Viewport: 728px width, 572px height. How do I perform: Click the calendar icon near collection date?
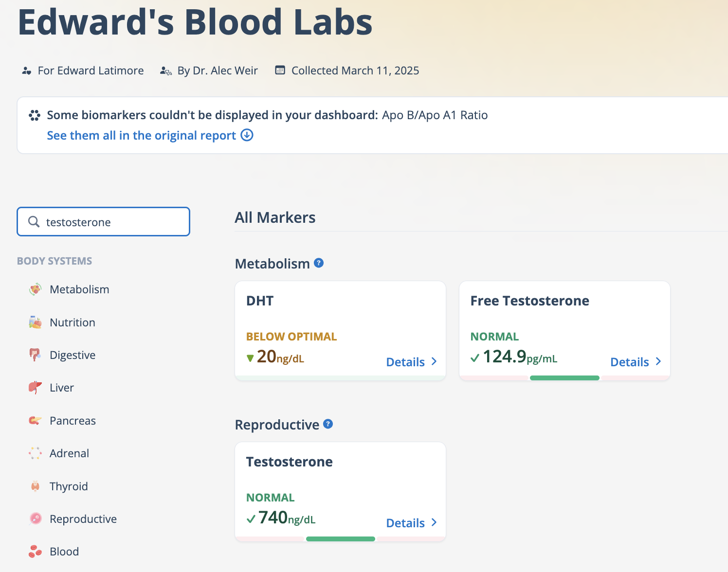pyautogui.click(x=280, y=71)
